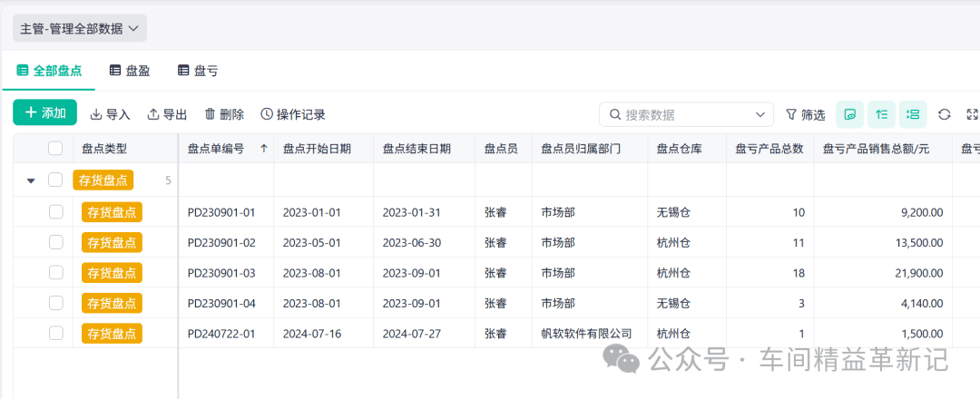Viewport: 980px width, 399px height.
Task: Click the sort arrow in 盘点单编号 header
Action: click(264, 149)
